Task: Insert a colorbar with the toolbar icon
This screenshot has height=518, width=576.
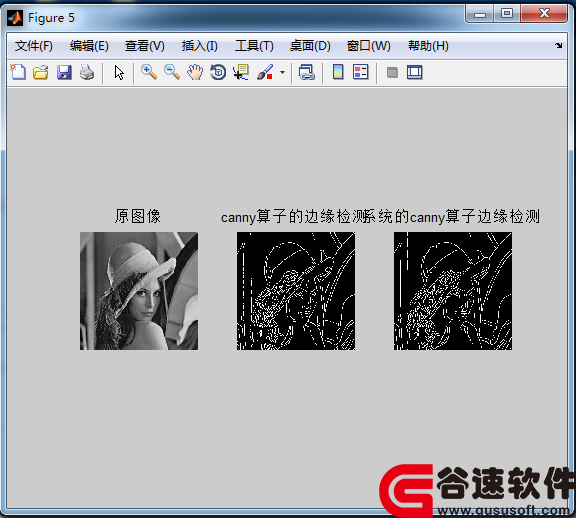Action: (x=338, y=72)
